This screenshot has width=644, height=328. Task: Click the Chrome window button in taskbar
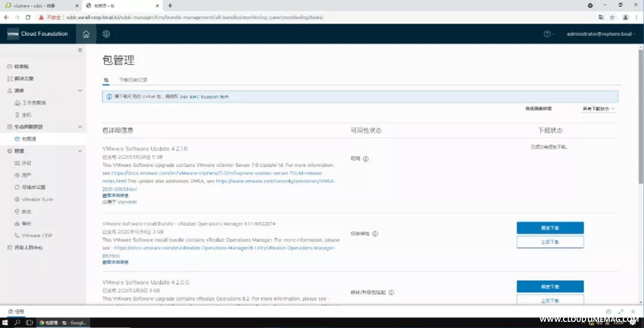point(63,323)
